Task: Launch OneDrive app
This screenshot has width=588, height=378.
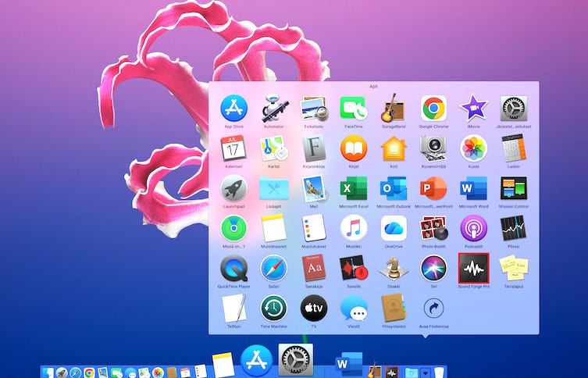Action: pos(394,228)
